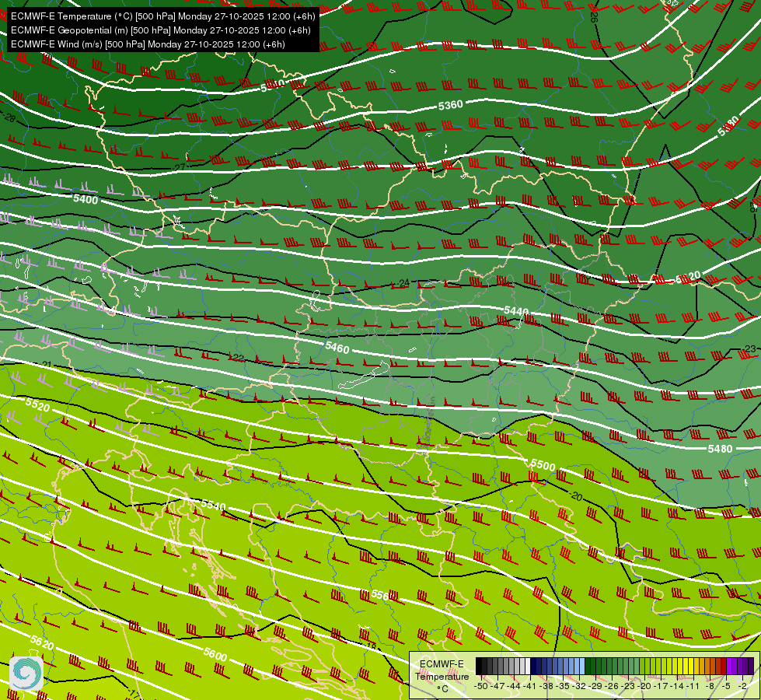This screenshot has width=761, height=700.
Task: Click the -5 value on the legend scale
Action: [x=725, y=686]
